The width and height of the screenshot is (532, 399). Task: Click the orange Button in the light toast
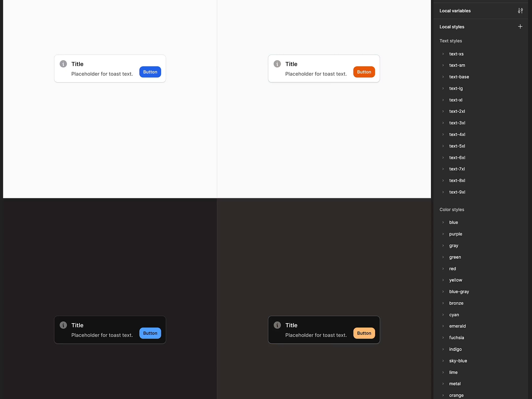click(364, 72)
